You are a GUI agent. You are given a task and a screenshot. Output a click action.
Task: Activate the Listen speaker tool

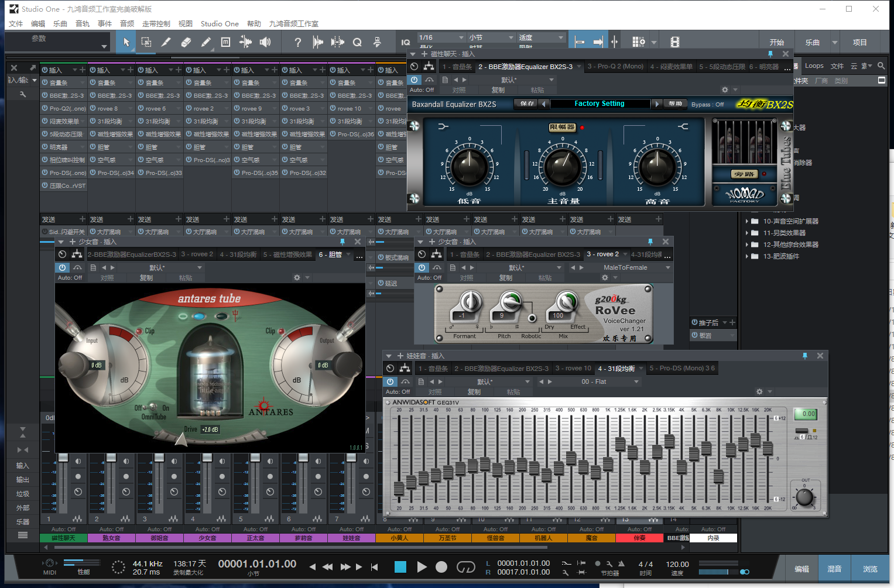point(265,42)
